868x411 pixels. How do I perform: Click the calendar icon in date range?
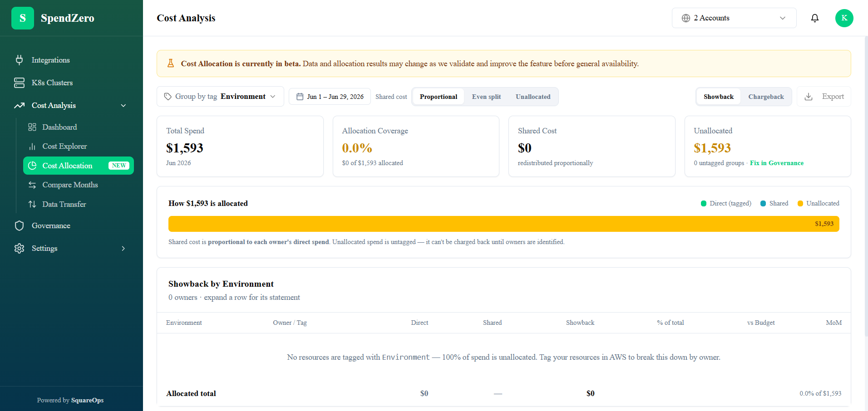(300, 97)
